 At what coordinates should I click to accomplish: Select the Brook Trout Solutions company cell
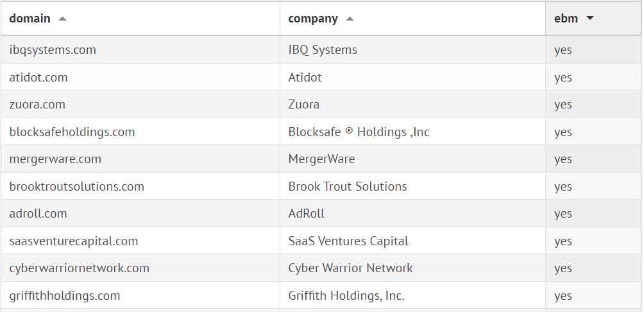pyautogui.click(x=348, y=187)
